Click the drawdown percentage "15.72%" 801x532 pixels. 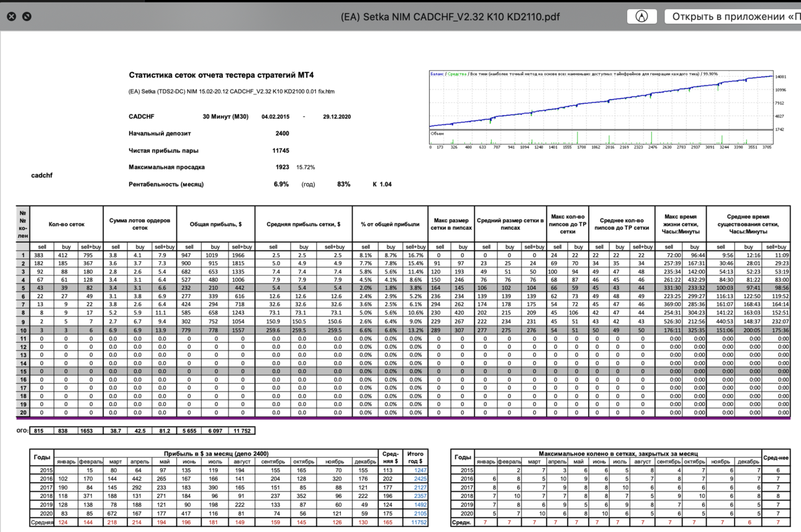tap(305, 167)
